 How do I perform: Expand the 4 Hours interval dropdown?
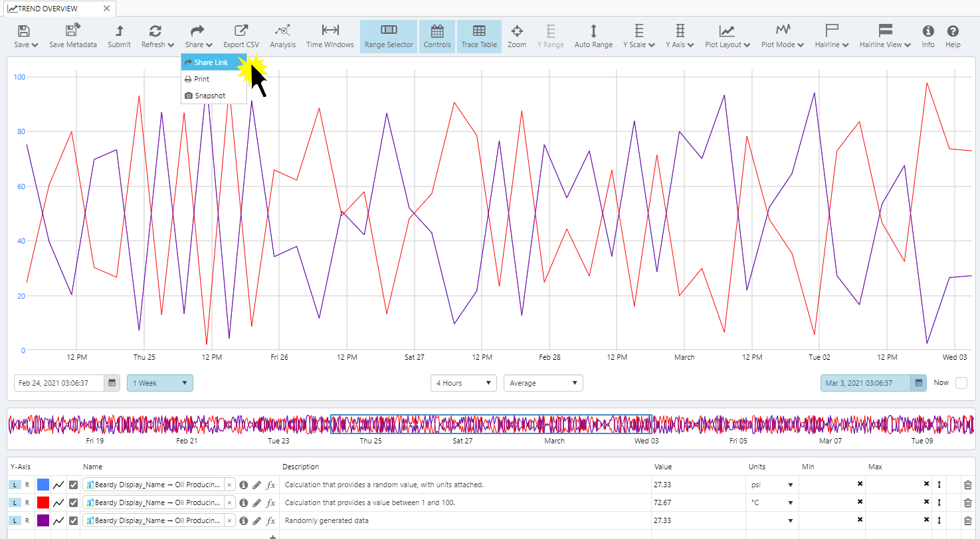463,383
